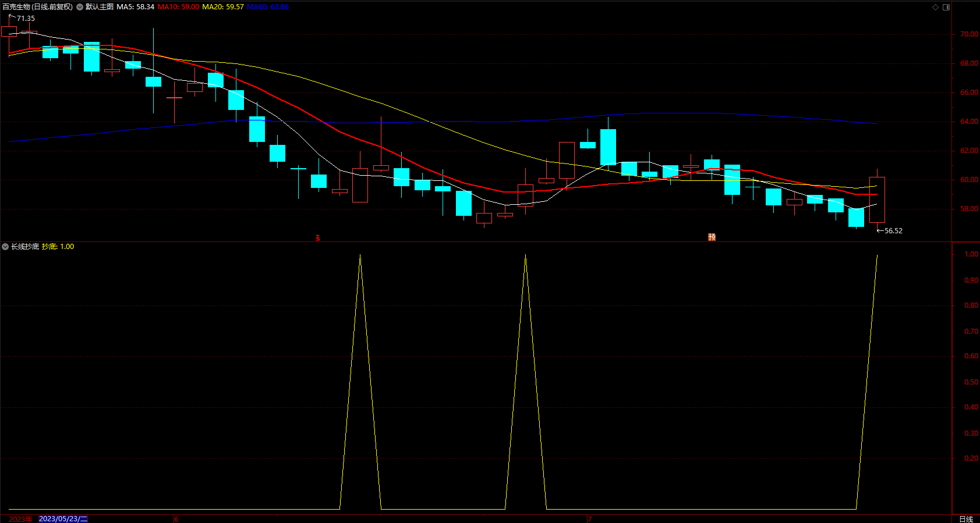This screenshot has width=980, height=523.
Task: Click the blue MA60: 63.86 label
Action: tap(268, 7)
